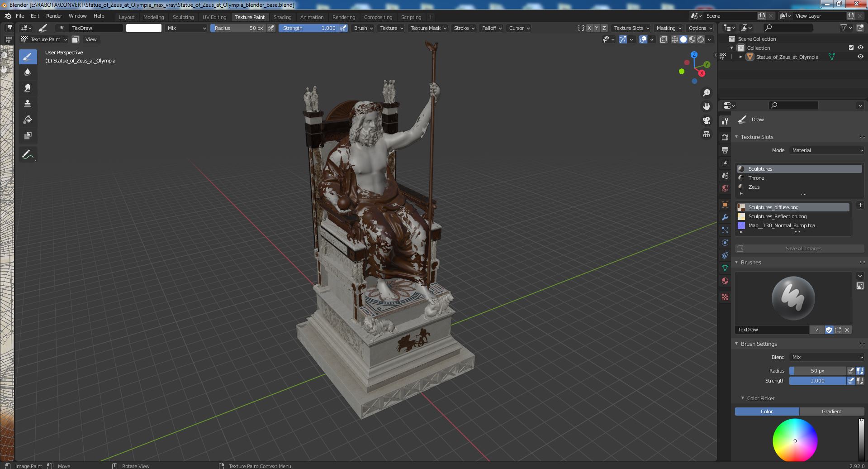Image resolution: width=868 pixels, height=469 pixels.
Task: Toggle X axis symmetry
Action: (x=589, y=28)
